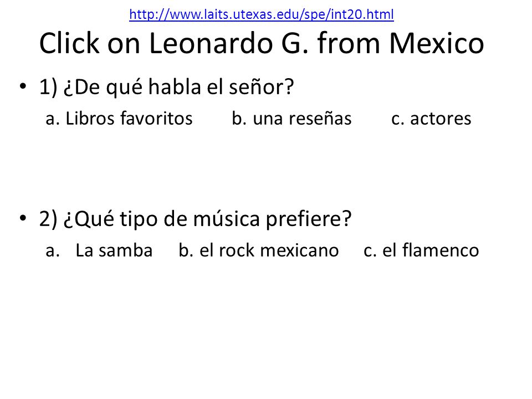Choose answer 'c. el flamenco'
This screenshot has height=399, width=532.
click(x=421, y=250)
